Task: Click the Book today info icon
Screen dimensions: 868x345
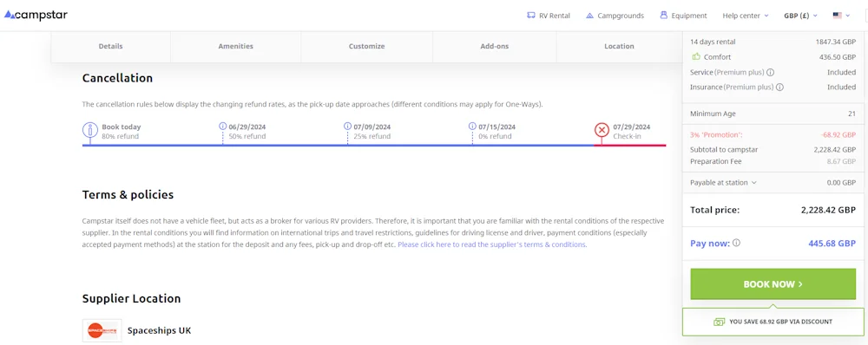Action: coord(89,131)
